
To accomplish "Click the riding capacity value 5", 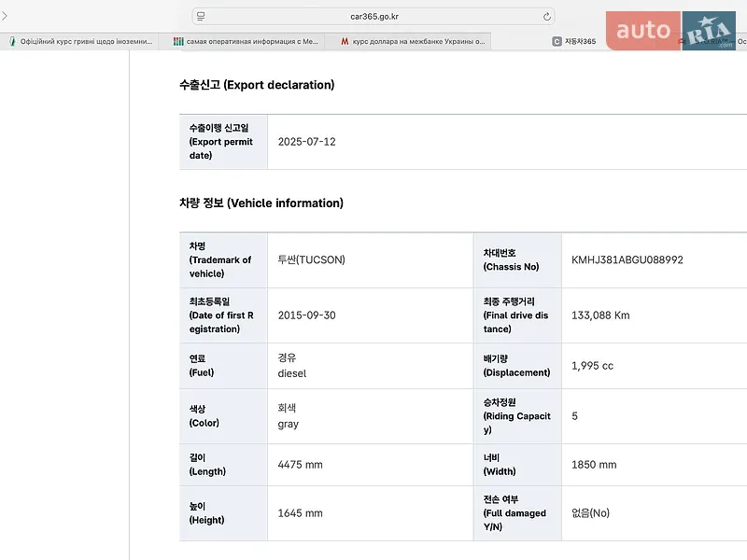I will coord(574,416).
